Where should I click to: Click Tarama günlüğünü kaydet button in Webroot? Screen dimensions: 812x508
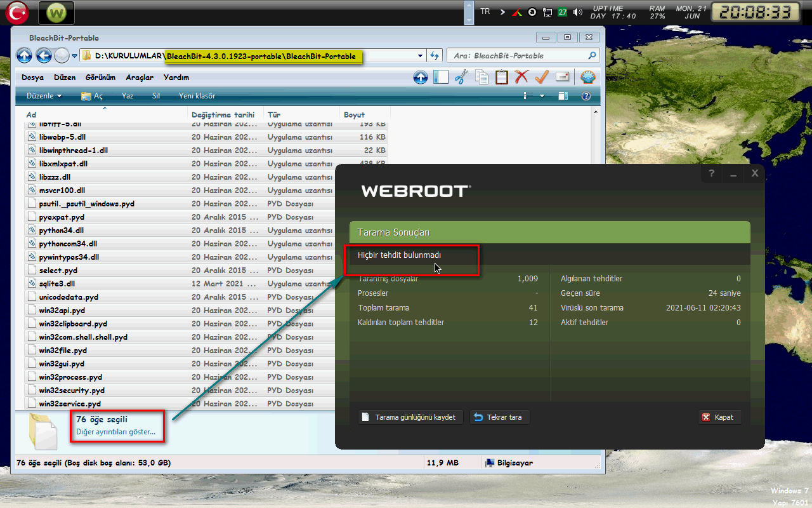410,417
